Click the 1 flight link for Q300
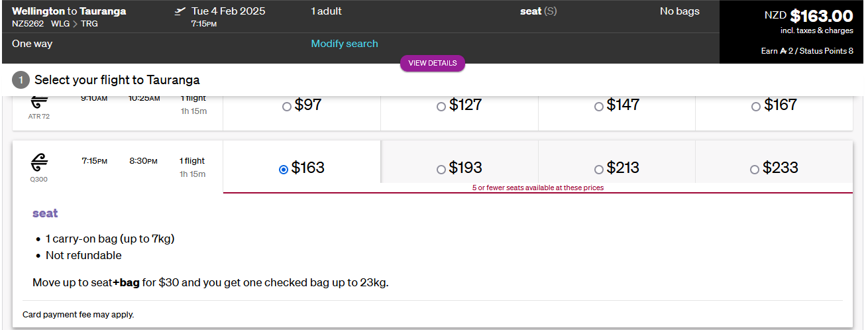Viewport: 868px width, 330px height. click(192, 161)
